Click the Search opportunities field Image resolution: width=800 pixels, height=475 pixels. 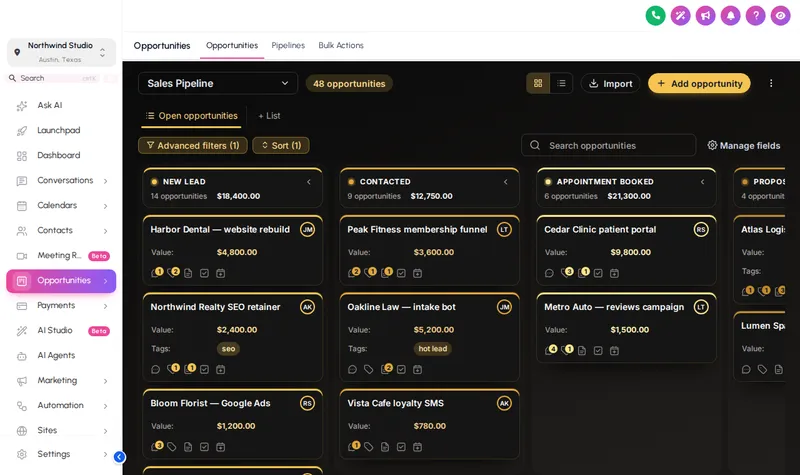(609, 145)
